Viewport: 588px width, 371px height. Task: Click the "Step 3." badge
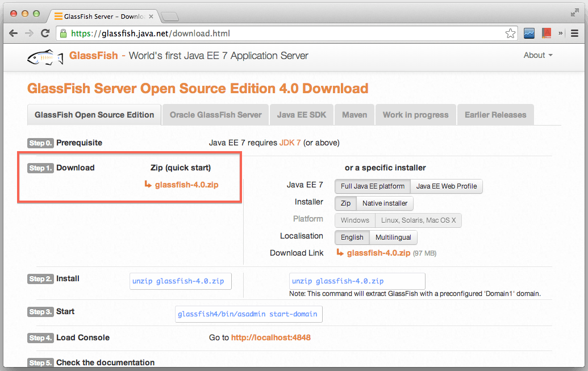pos(40,312)
